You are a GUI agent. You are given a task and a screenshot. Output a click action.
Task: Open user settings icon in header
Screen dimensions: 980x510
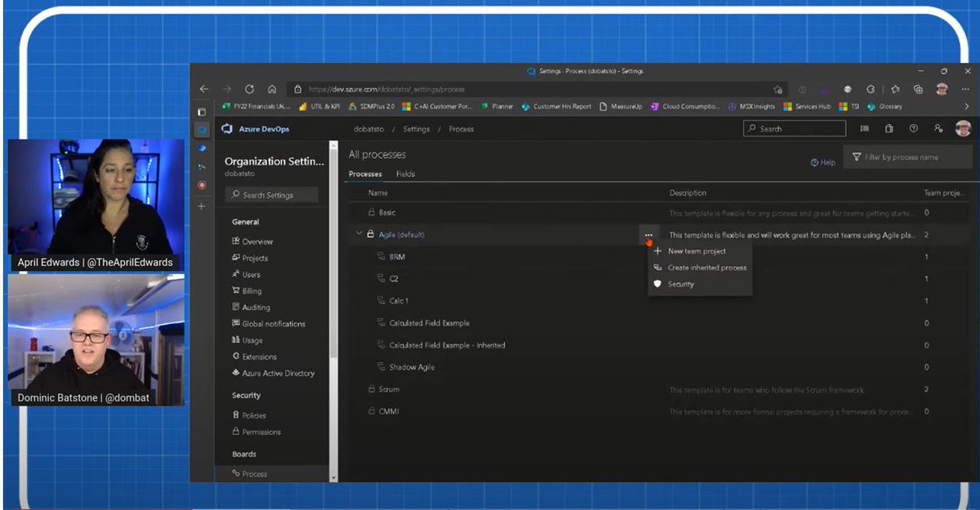tap(938, 128)
